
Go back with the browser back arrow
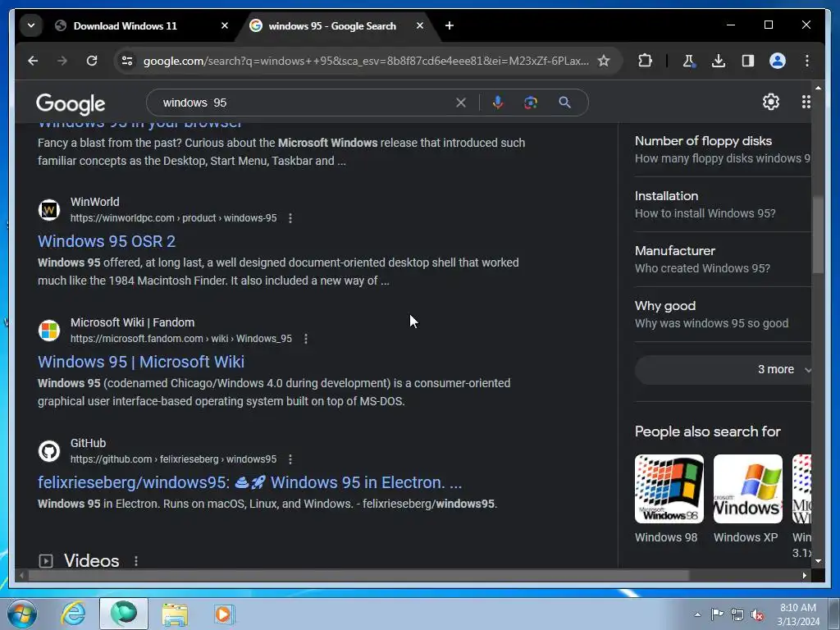33,61
